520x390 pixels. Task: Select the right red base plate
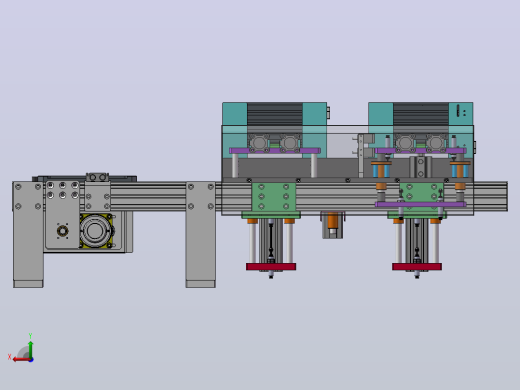(417, 267)
